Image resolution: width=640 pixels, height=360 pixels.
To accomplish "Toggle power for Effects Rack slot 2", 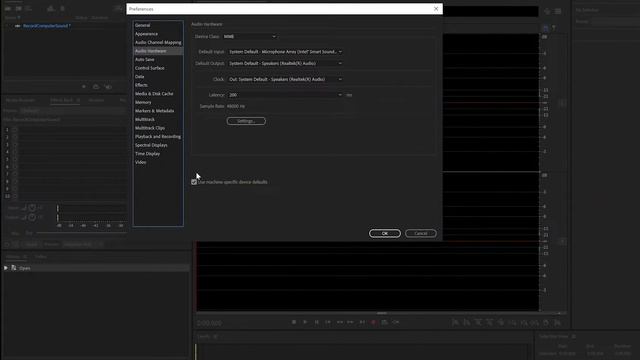I will pyautogui.click(x=15, y=137).
